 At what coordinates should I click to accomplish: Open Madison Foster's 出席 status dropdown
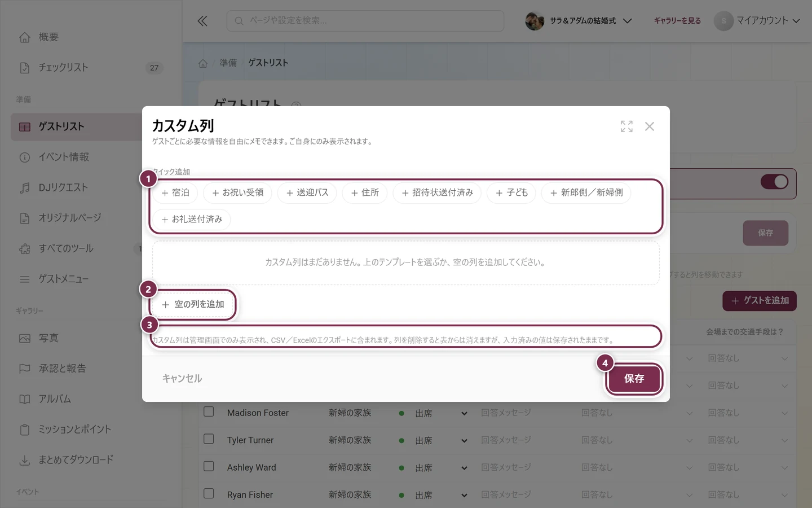coord(433,413)
